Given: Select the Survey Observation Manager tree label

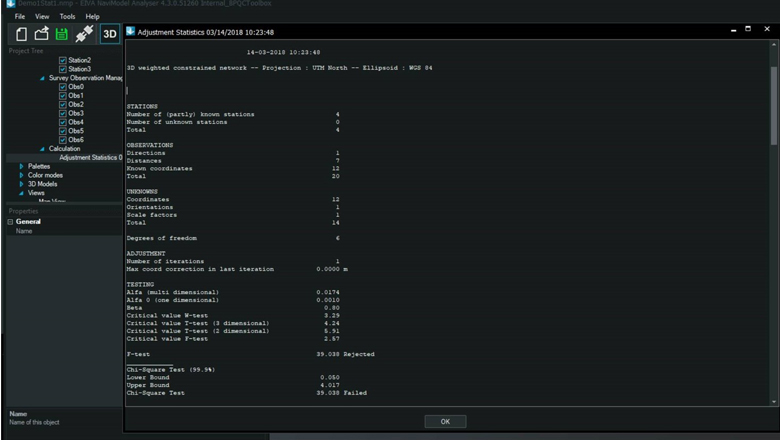Looking at the screenshot, I should click(x=86, y=78).
